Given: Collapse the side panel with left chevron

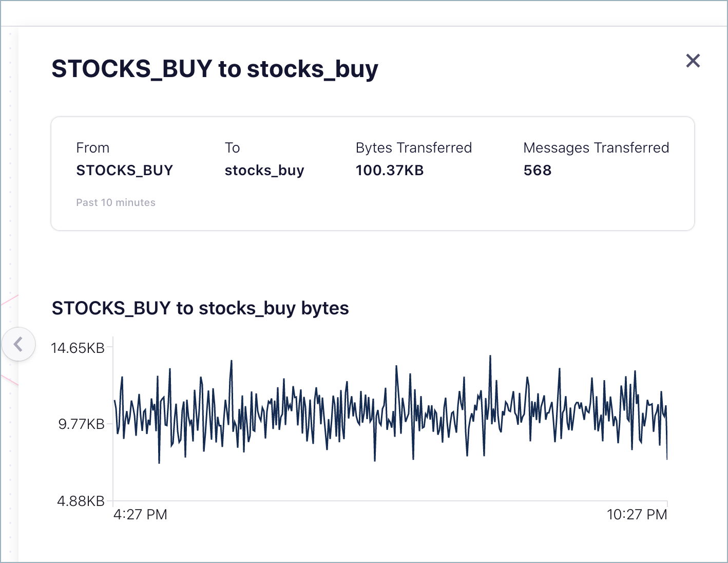Looking at the screenshot, I should point(18,344).
